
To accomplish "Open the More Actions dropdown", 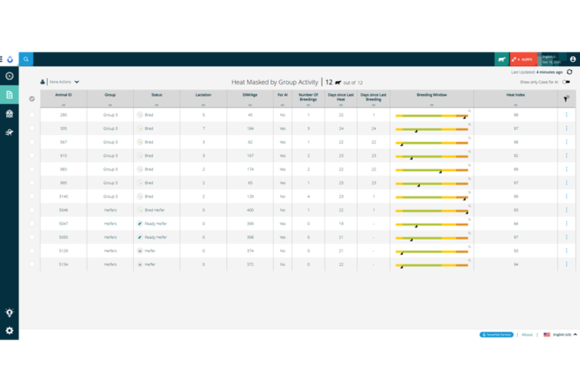I will (x=63, y=82).
